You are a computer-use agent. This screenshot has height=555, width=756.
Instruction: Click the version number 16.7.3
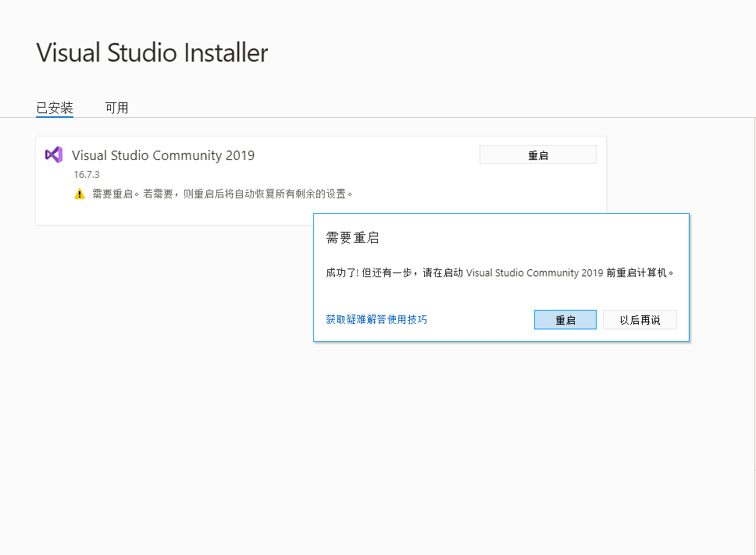(87, 174)
